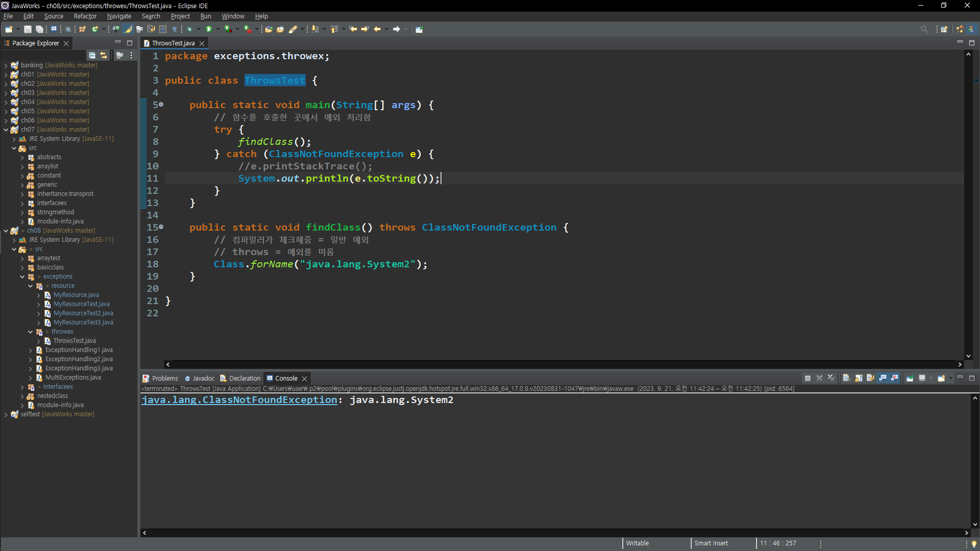Click the java.lang.ClassNotFoundException console link
The width and height of the screenshot is (980, 551).
click(239, 400)
